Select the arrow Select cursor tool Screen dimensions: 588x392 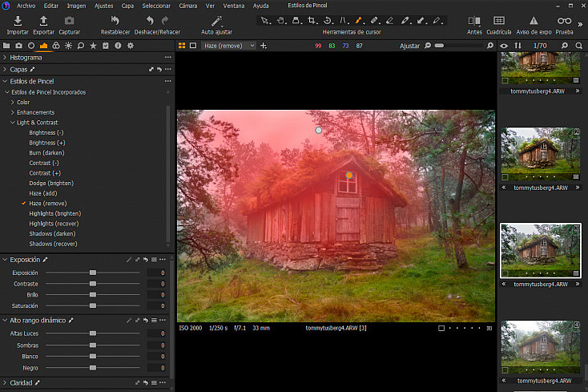pyautogui.click(x=264, y=21)
